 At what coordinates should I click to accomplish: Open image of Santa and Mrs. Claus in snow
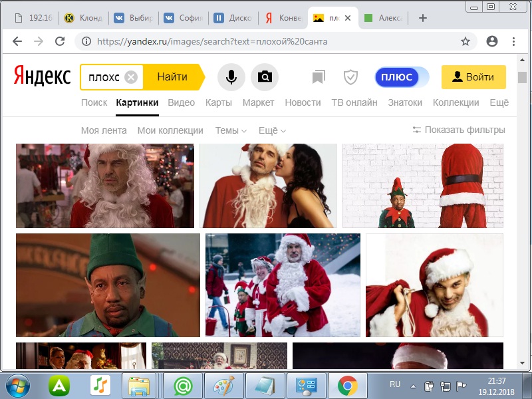[x=283, y=285]
